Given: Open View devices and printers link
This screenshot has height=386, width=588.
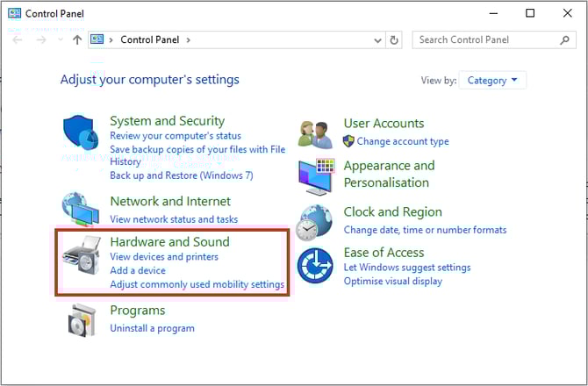Looking at the screenshot, I should pyautogui.click(x=164, y=257).
